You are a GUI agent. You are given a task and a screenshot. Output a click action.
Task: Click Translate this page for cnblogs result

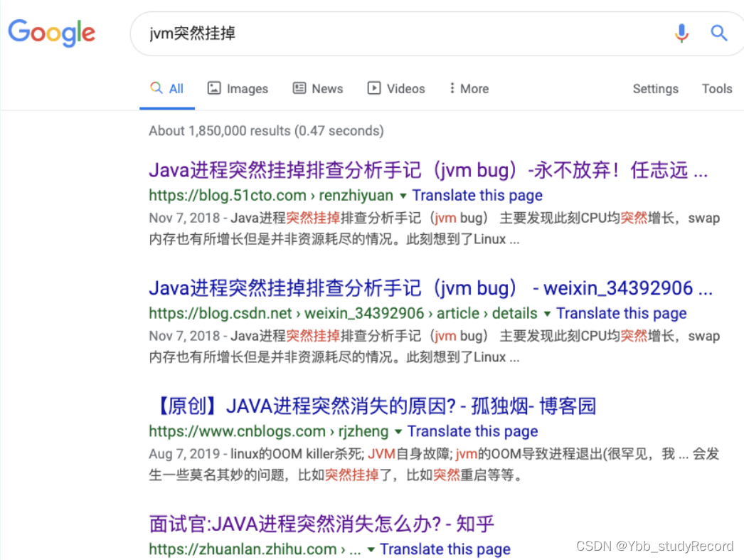(472, 431)
